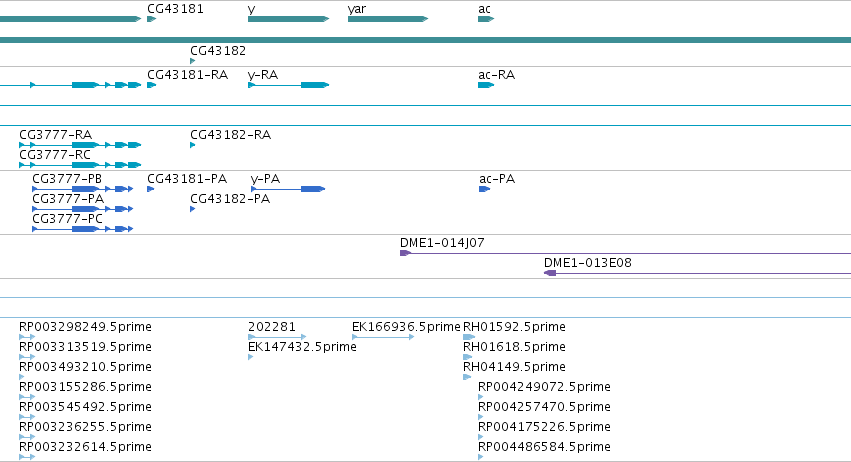Select the RP003493210.5prime EST label
This screenshot has height=462, width=851.
tap(85, 367)
